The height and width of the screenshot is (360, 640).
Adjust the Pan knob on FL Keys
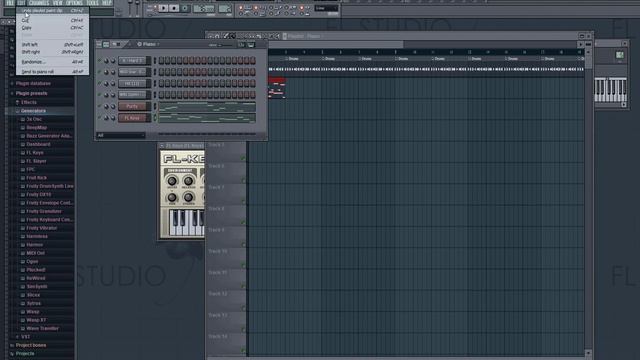click(172, 198)
